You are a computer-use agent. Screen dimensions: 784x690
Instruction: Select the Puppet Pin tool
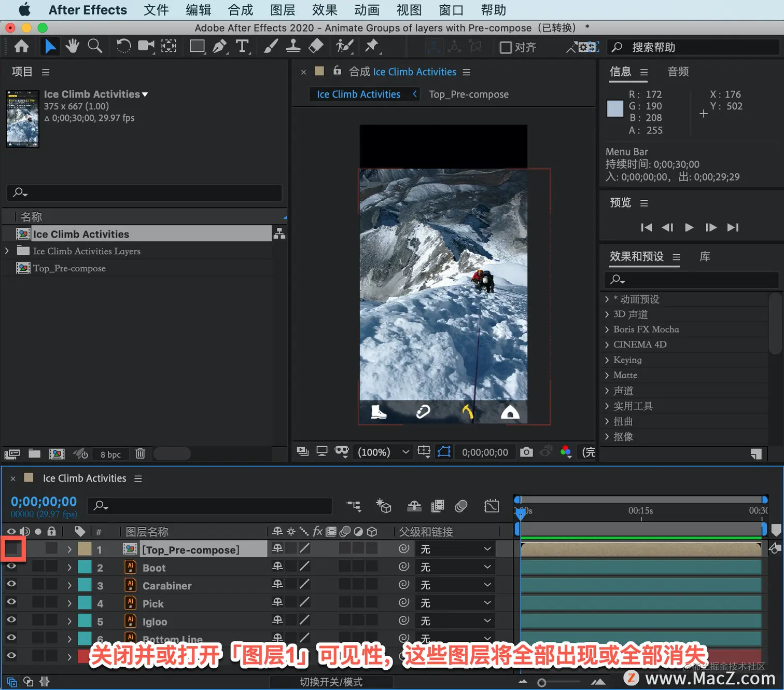point(371,46)
